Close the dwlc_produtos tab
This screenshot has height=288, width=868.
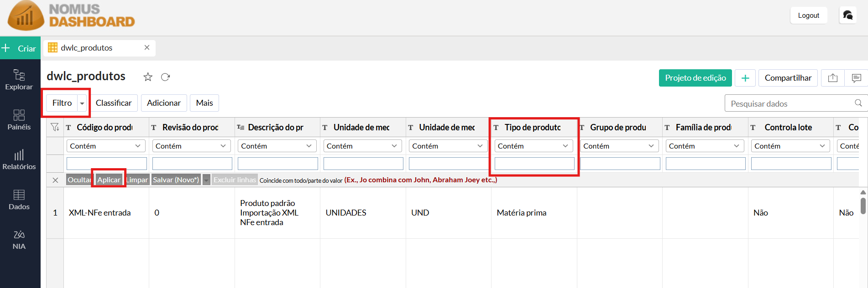(x=147, y=47)
